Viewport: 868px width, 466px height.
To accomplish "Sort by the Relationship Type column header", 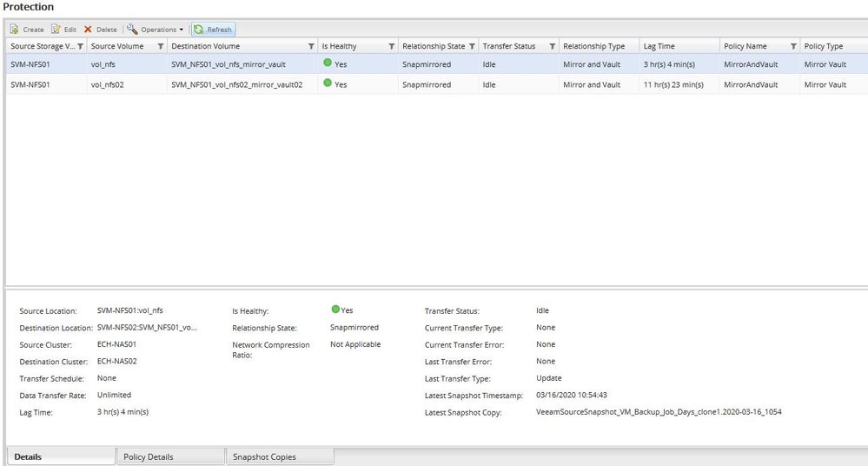I will tap(594, 46).
